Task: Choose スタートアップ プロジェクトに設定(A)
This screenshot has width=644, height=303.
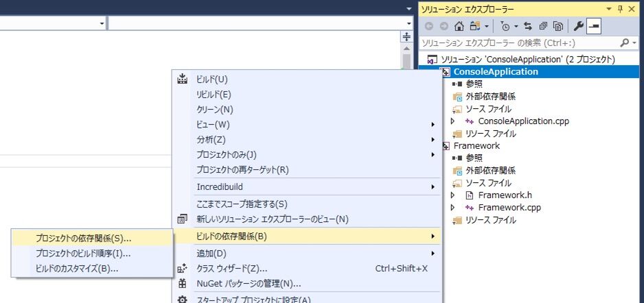Action: point(306,300)
